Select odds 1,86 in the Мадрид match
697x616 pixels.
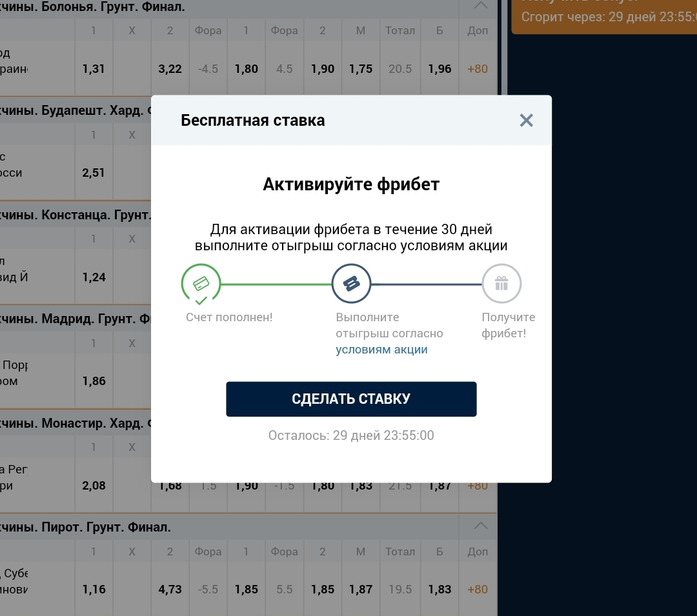[x=94, y=381]
